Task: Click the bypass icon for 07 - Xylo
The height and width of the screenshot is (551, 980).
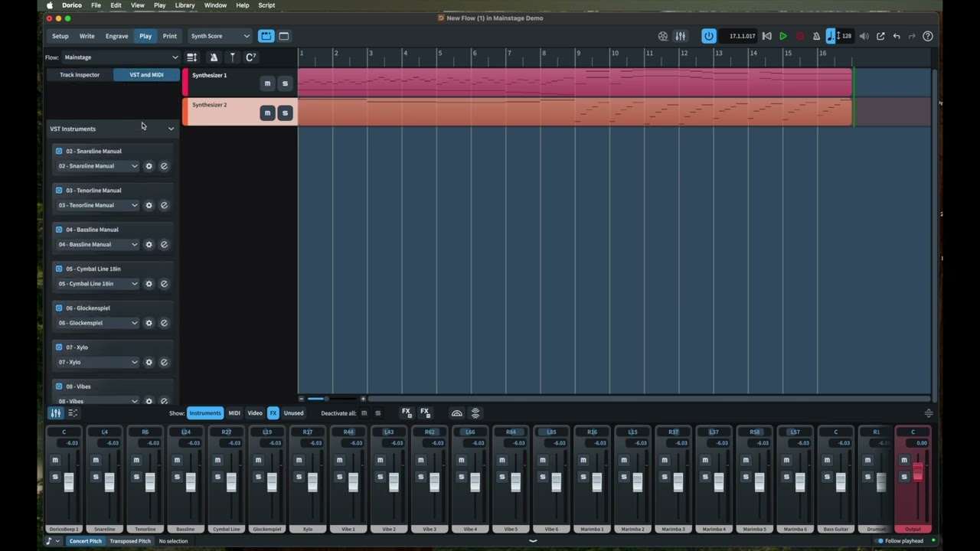Action: [x=164, y=362]
